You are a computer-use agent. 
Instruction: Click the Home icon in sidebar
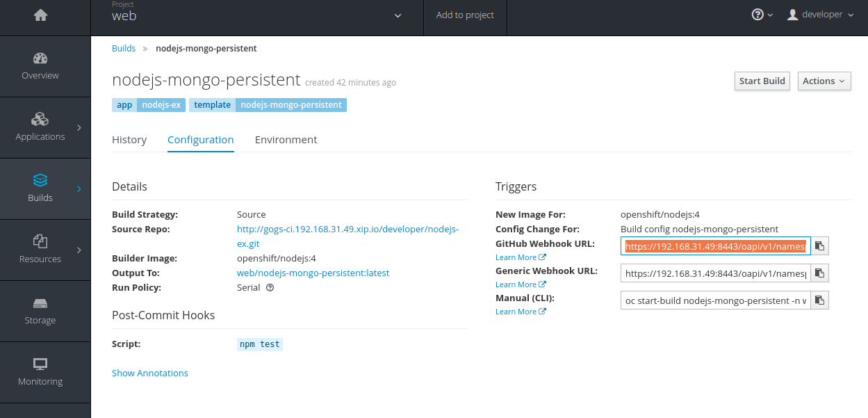pos(40,15)
